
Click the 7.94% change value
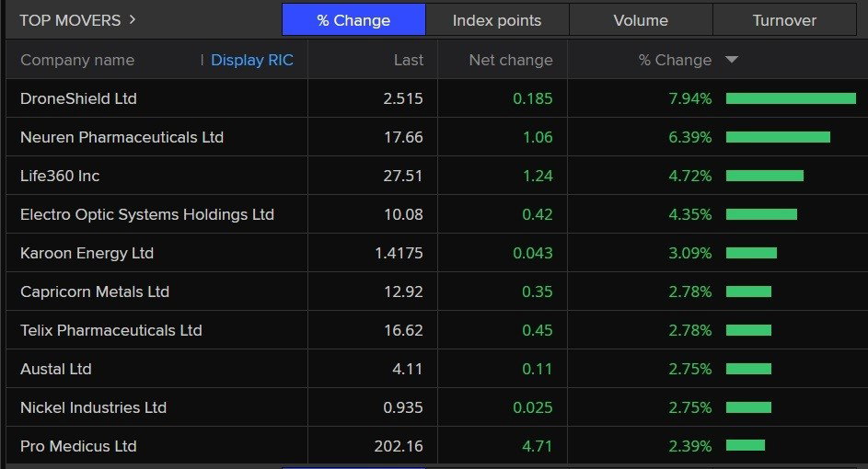(689, 98)
